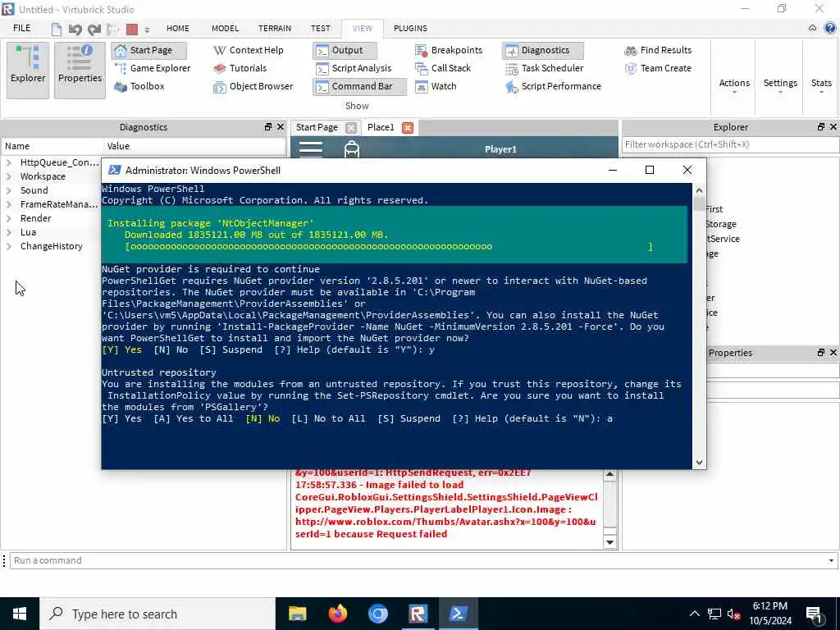Open the Settings dropdown

pos(780,85)
